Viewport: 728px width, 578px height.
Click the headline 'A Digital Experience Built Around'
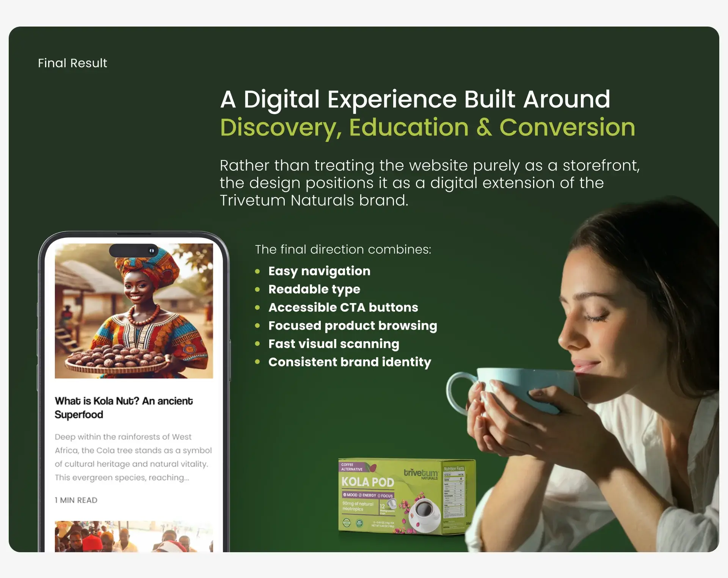415,99
